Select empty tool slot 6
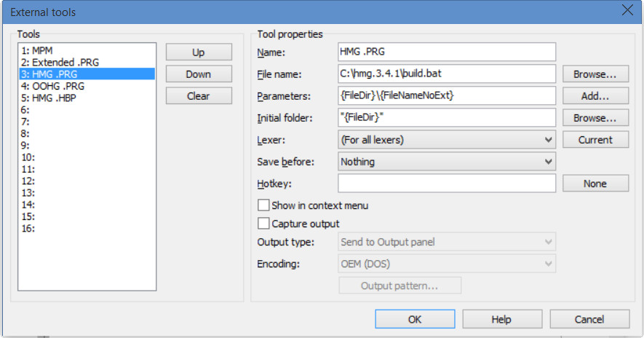644x338 pixels. click(26, 109)
